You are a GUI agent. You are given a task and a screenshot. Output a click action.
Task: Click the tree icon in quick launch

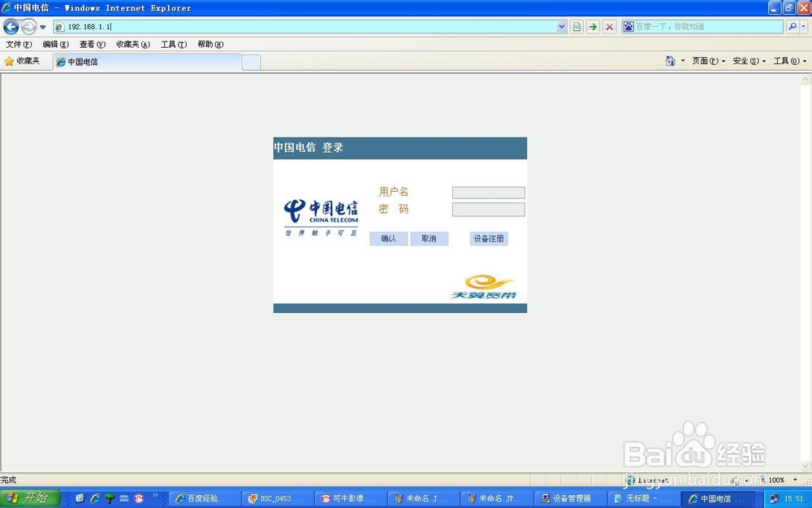110,499
